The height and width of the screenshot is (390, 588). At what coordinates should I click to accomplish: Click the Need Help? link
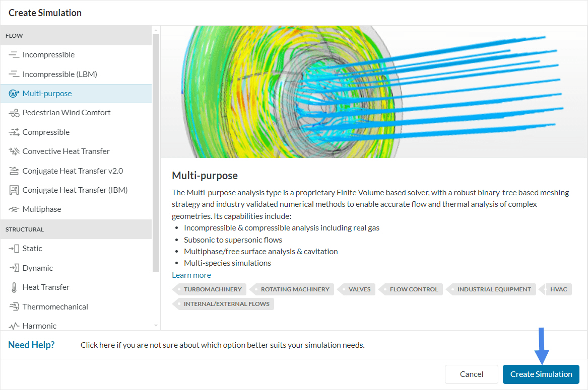click(x=31, y=345)
